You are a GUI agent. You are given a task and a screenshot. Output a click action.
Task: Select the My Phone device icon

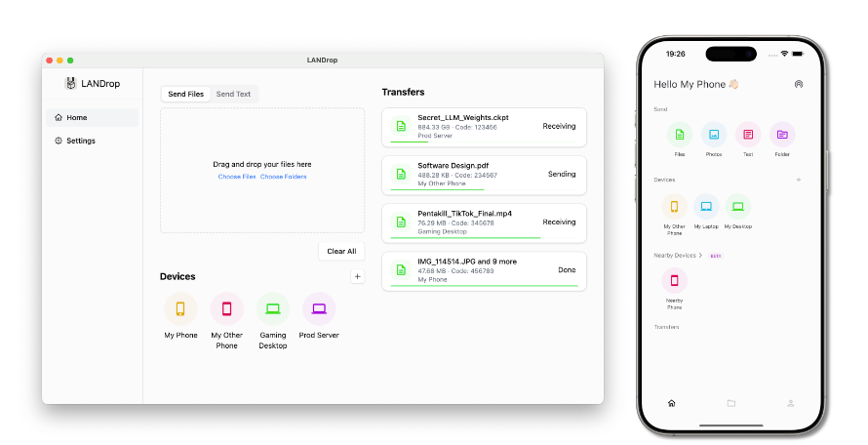[x=180, y=308]
